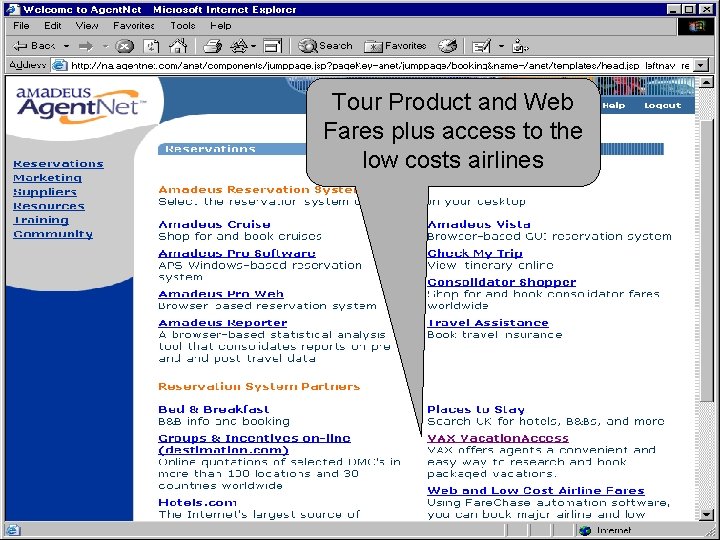Open the Amadeus Cruise link
The width and height of the screenshot is (720, 540).
click(x=214, y=225)
